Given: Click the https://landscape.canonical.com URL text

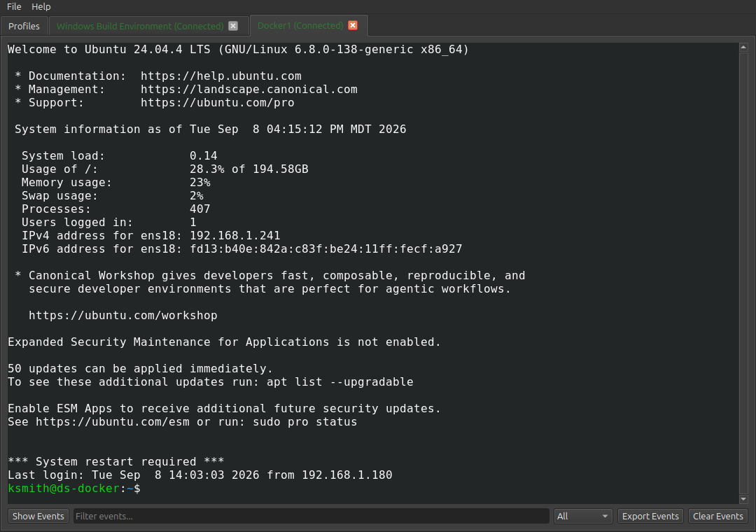Looking at the screenshot, I should (x=248, y=90).
